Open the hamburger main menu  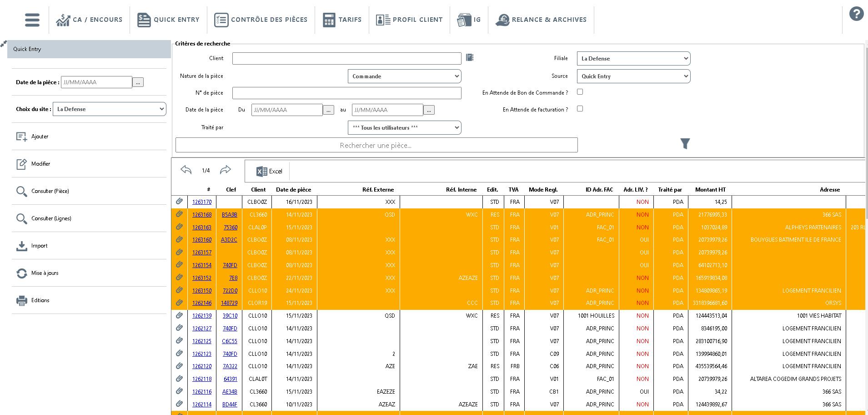pos(32,20)
